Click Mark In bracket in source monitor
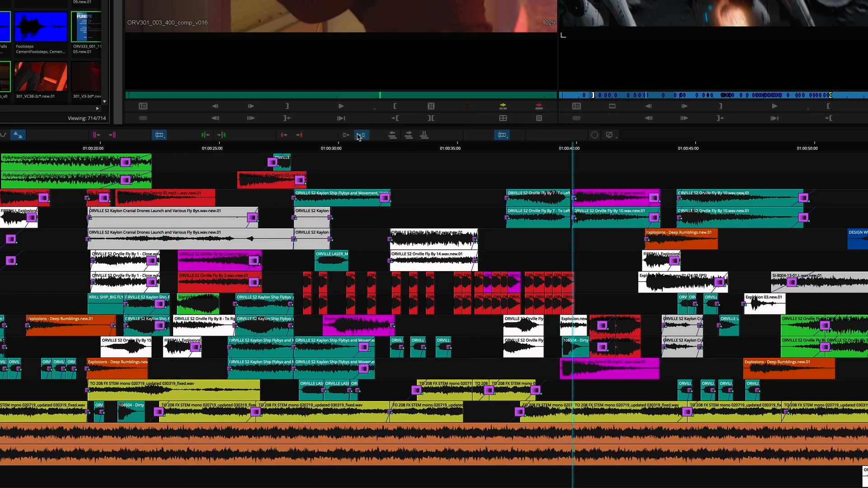Viewport: 868px width, 488px height. point(395,106)
